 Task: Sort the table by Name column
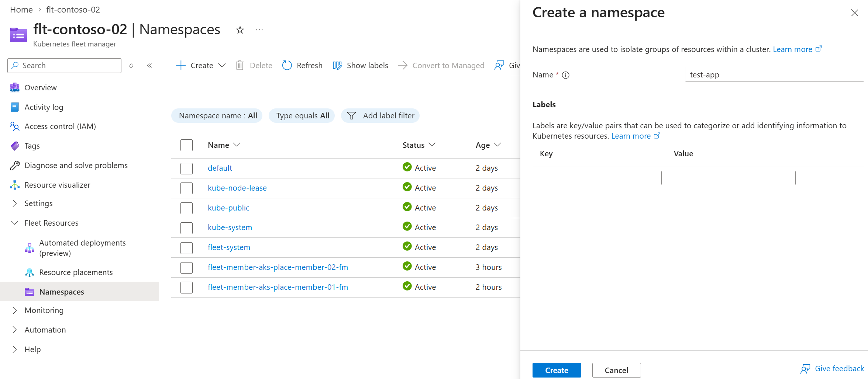tap(224, 145)
